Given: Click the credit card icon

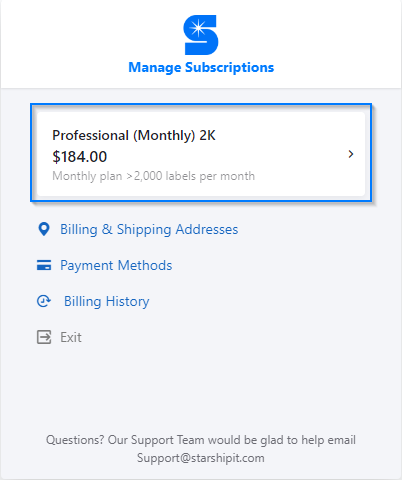Looking at the screenshot, I should [44, 265].
